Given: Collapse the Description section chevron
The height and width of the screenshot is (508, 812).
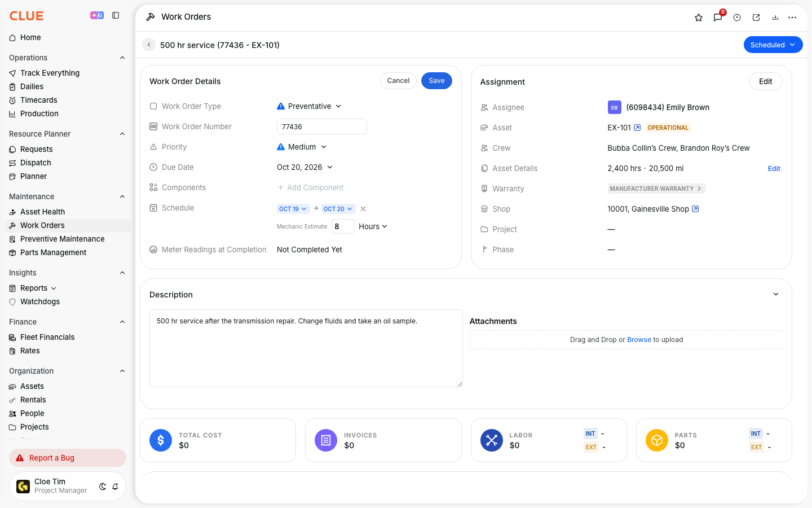Looking at the screenshot, I should click(776, 295).
